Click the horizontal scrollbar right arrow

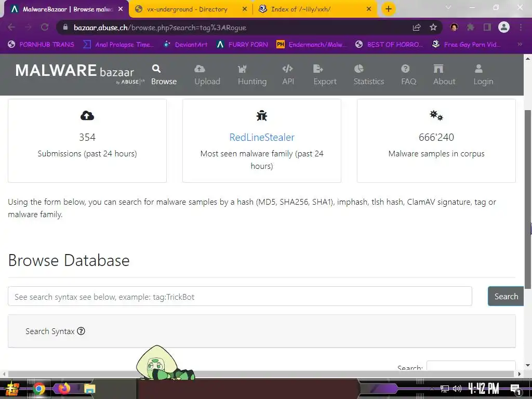520,374
